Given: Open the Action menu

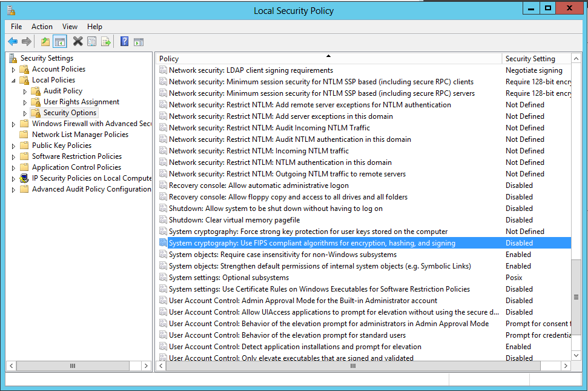Looking at the screenshot, I should tap(42, 27).
